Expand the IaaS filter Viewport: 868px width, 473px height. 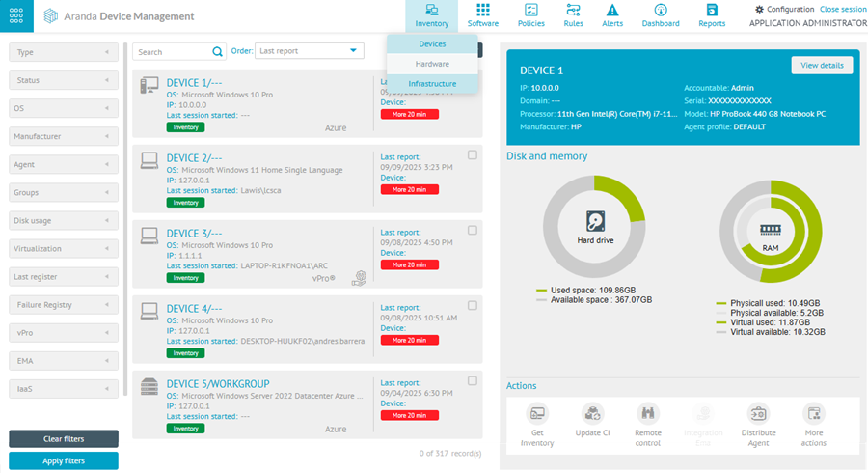(x=64, y=389)
